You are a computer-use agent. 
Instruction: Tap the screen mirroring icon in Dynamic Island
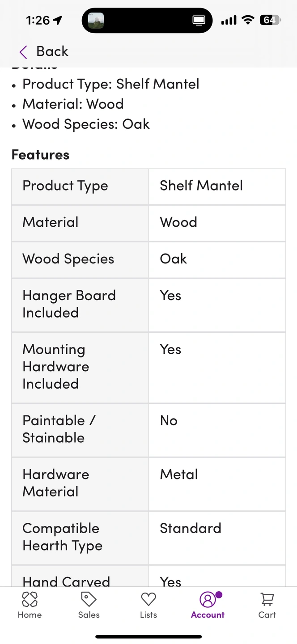coord(199,21)
